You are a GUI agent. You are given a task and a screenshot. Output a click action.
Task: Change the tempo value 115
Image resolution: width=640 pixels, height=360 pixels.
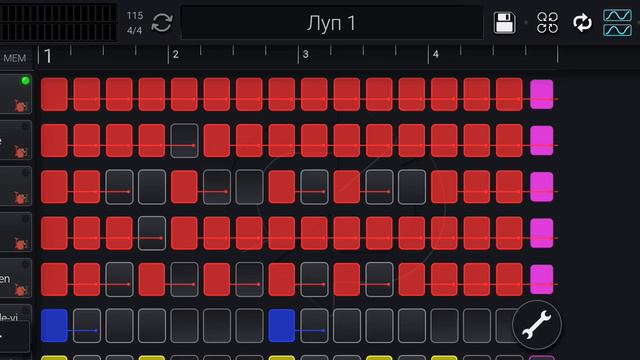tap(135, 16)
